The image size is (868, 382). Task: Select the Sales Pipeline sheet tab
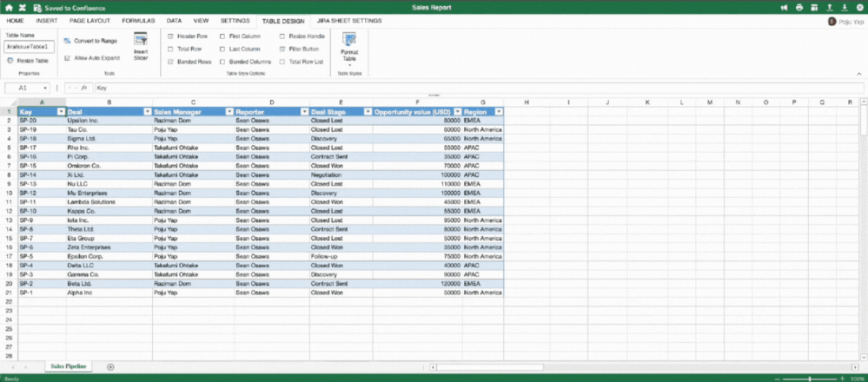[69, 366]
